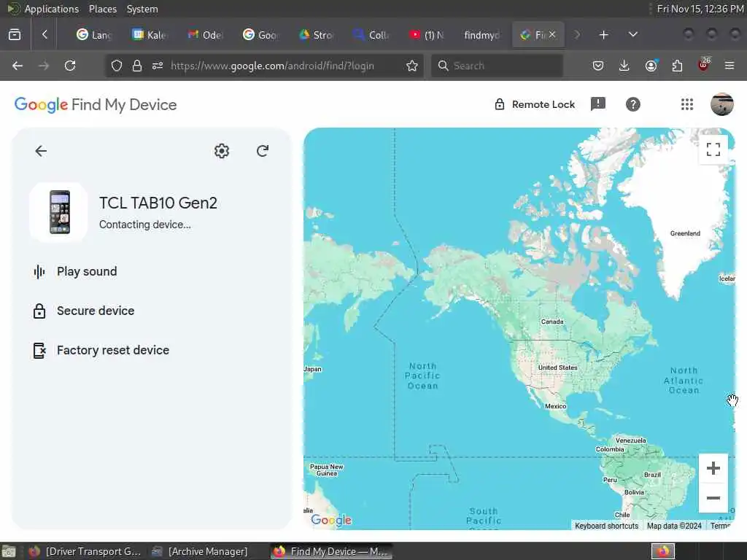This screenshot has height=560, width=747.
Task: Open the Firefox hamburger menu
Action: pyautogui.click(x=729, y=66)
